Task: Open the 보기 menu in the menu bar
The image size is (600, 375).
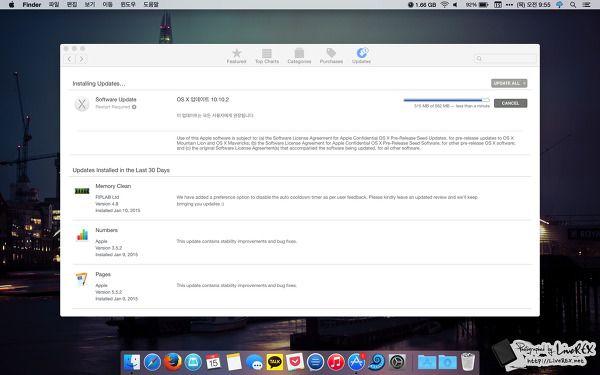Action: pyautogui.click(x=90, y=5)
